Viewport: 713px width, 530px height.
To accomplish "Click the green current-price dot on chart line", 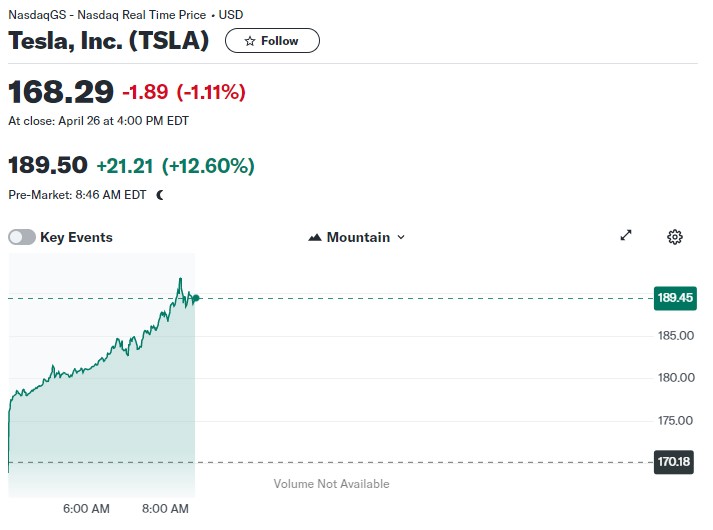I will tap(196, 298).
